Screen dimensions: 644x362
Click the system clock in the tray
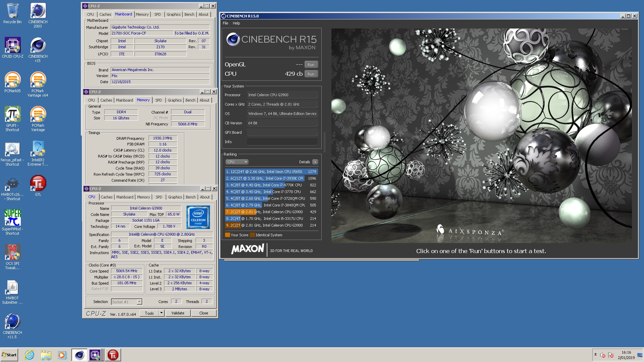(626, 355)
